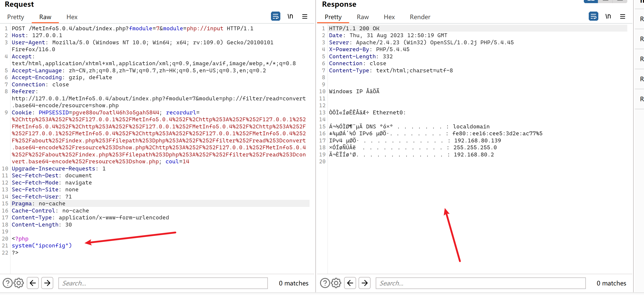The width and height of the screenshot is (644, 295).
Task: Go to previous match in Request search
Action: click(x=33, y=283)
